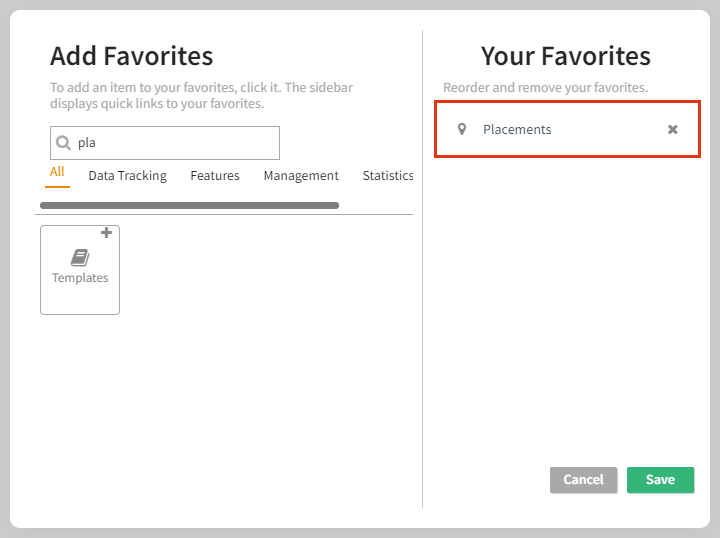Click the "Reorder and remove your favorites" text
The width and height of the screenshot is (720, 538).
pos(545,88)
